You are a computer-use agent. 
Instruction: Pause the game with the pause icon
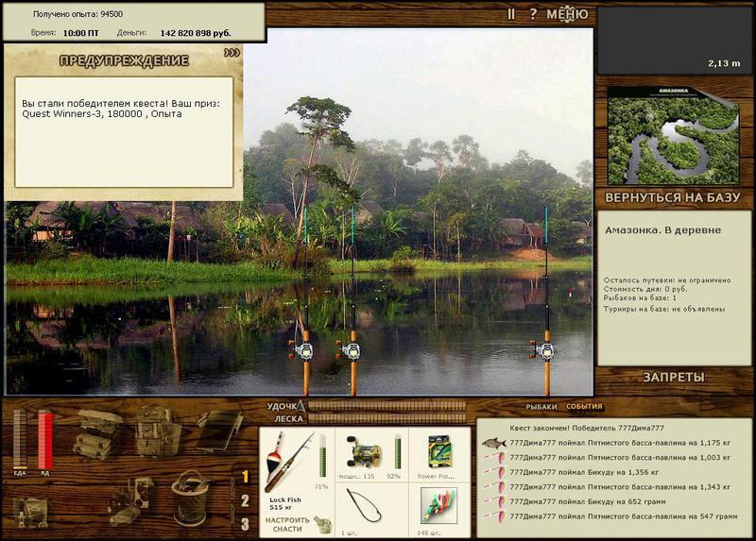[511, 14]
